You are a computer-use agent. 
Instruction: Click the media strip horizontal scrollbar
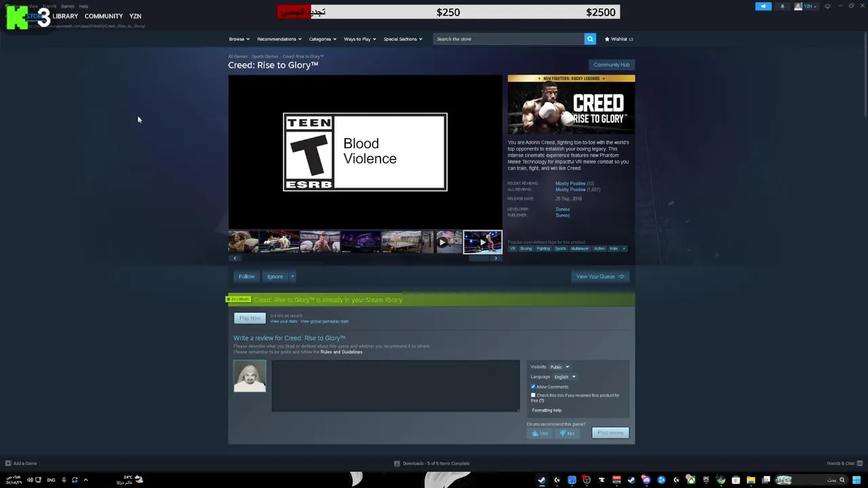click(x=479, y=258)
